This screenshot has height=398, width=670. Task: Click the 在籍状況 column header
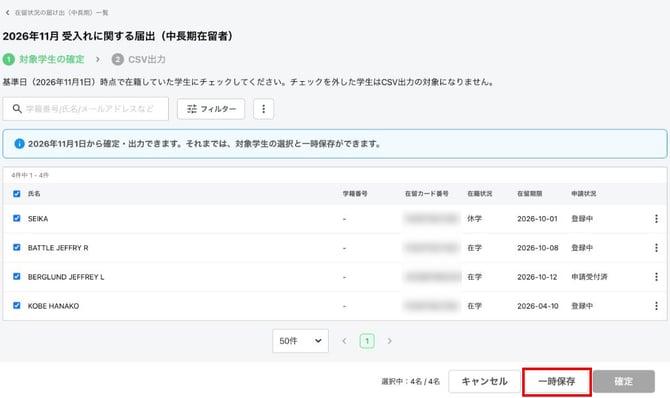click(x=480, y=194)
